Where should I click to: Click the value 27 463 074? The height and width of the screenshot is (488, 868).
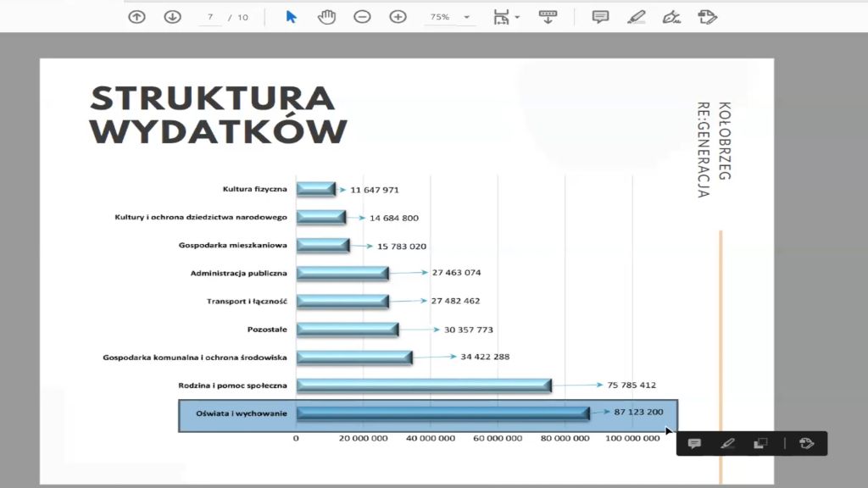pos(457,273)
